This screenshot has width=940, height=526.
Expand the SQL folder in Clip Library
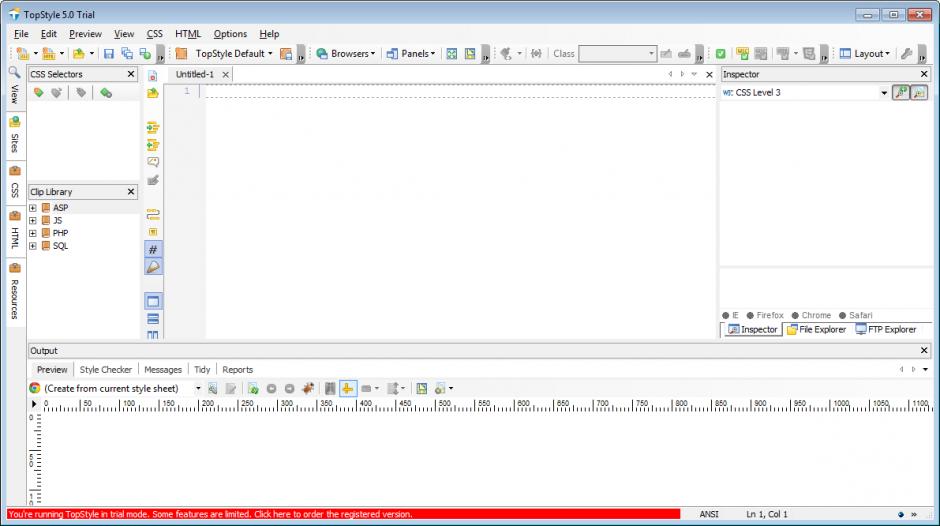(x=33, y=246)
